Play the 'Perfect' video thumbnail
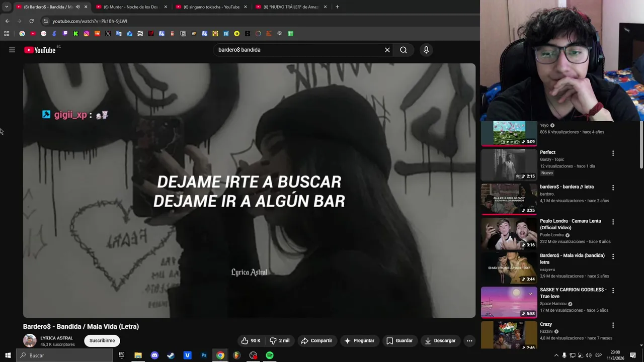The height and width of the screenshot is (362, 644). 509,165
